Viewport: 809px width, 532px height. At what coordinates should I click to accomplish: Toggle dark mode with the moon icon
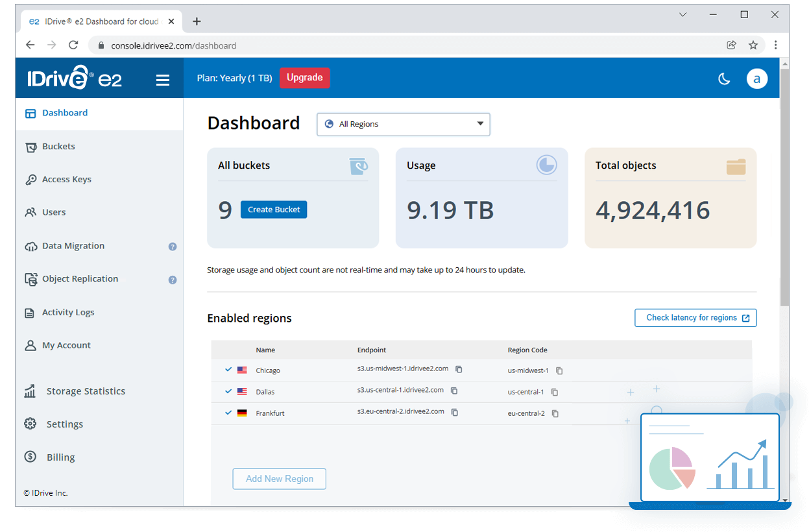[724, 79]
